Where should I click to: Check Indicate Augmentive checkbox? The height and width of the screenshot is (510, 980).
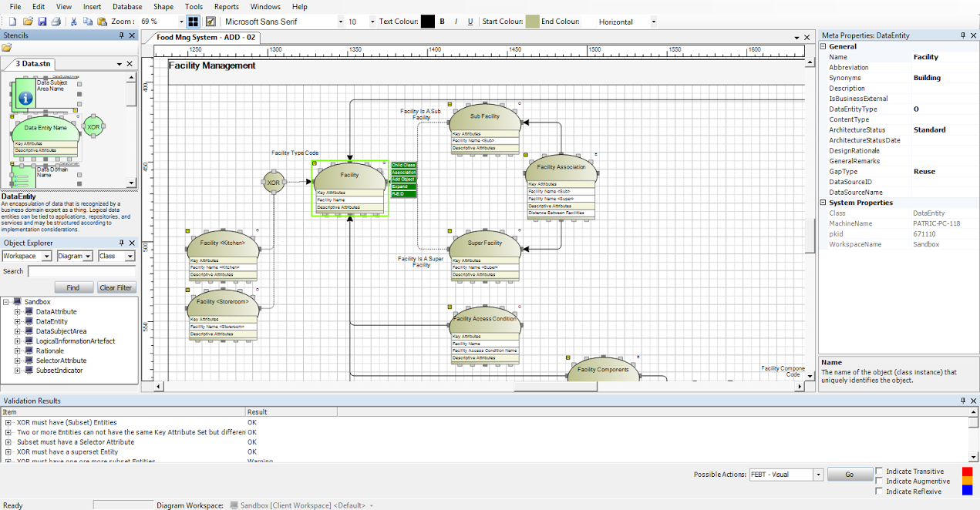[x=880, y=481]
